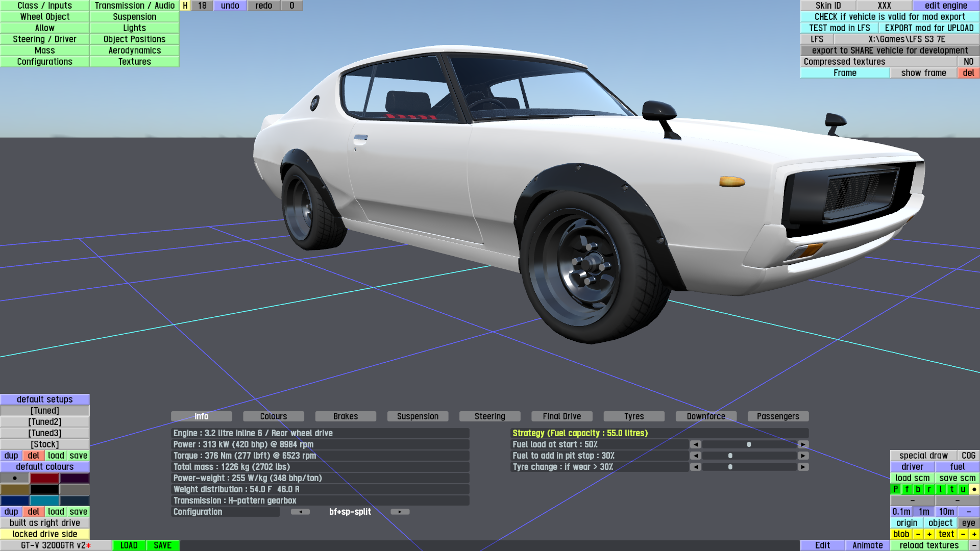Click EXPORT mod for UPLOAD
Image resolution: width=980 pixels, height=551 pixels.
(929, 28)
